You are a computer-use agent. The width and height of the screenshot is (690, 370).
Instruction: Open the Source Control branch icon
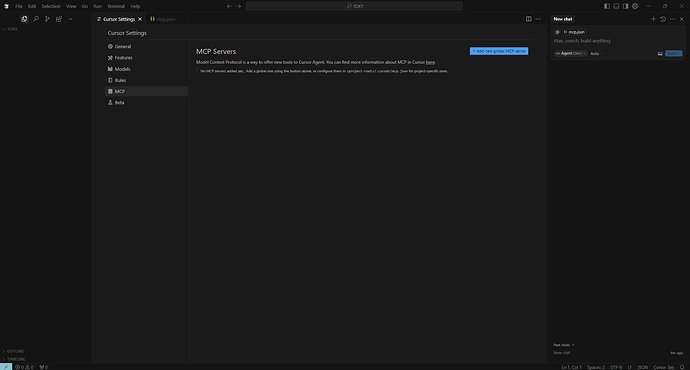coord(47,19)
